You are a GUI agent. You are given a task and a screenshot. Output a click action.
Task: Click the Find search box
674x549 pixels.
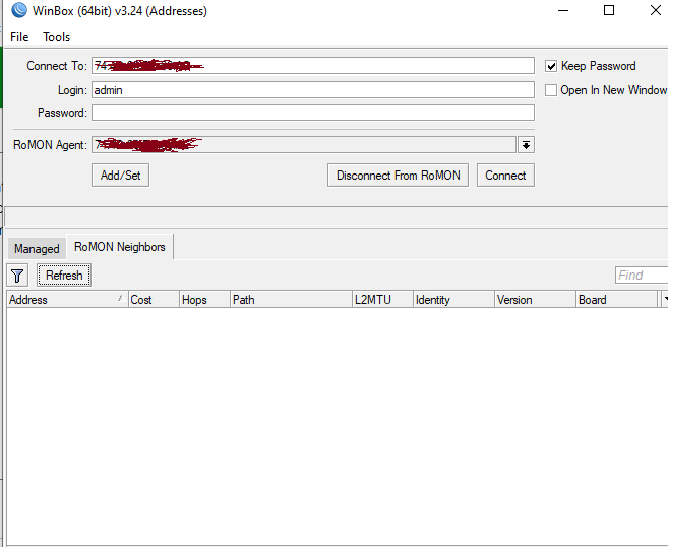[641, 276]
